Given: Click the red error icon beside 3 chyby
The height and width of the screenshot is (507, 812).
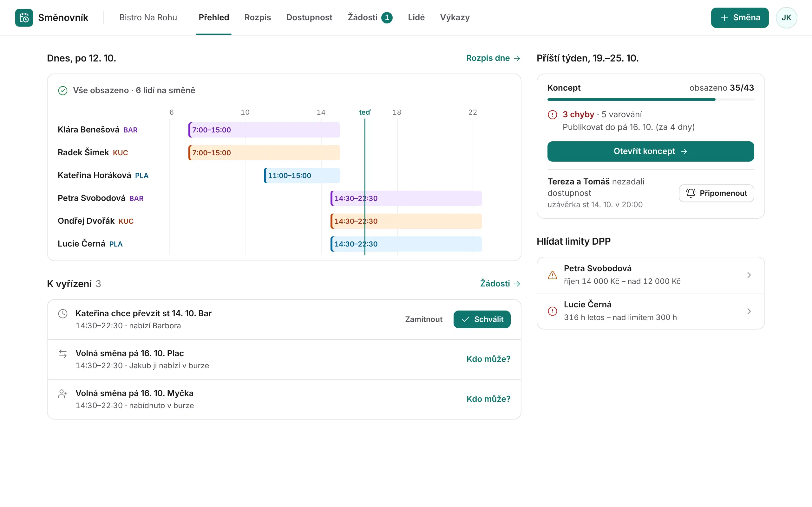Looking at the screenshot, I should pyautogui.click(x=552, y=115).
